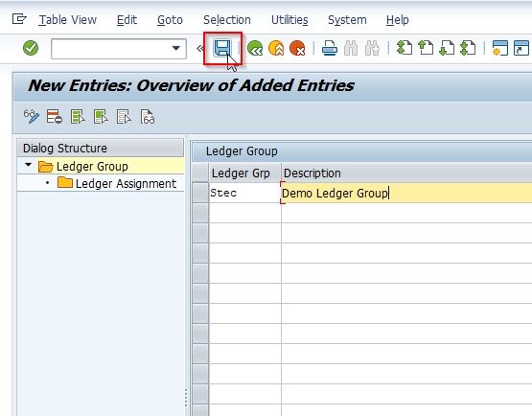
Task: Open the Table View menu
Action: (x=67, y=20)
